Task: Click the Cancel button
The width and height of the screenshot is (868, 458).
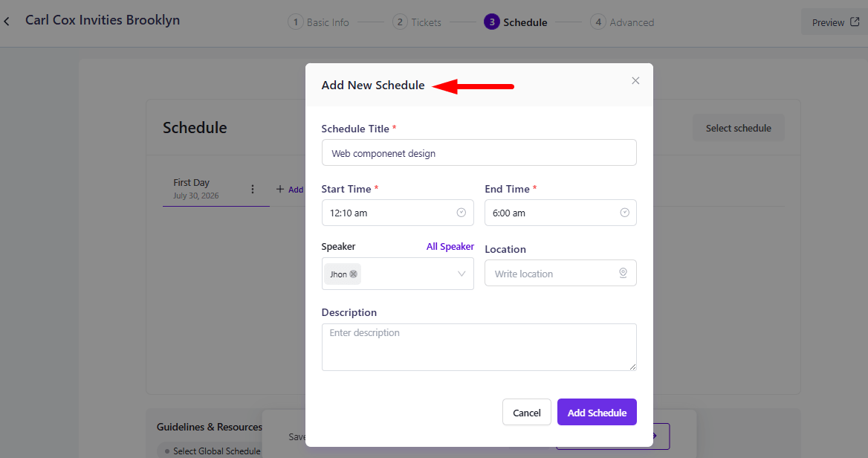Action: pyautogui.click(x=526, y=412)
